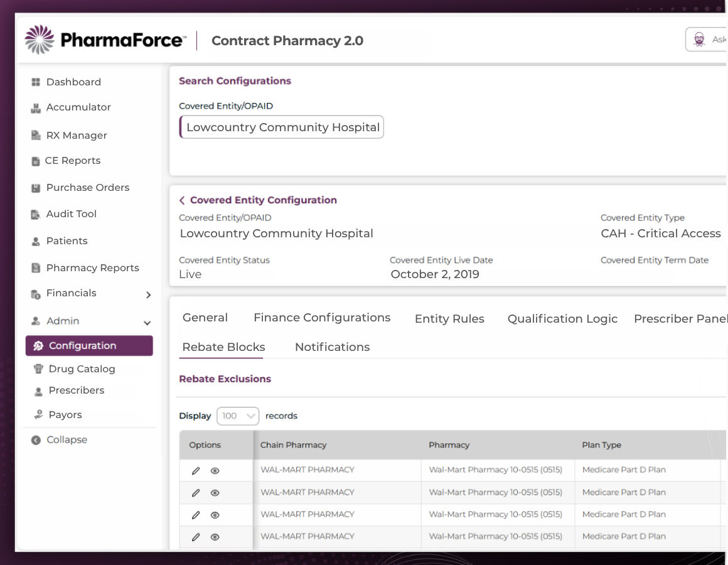The image size is (728, 565).
Task: Open Dashboard from the sidebar
Action: pos(73,82)
